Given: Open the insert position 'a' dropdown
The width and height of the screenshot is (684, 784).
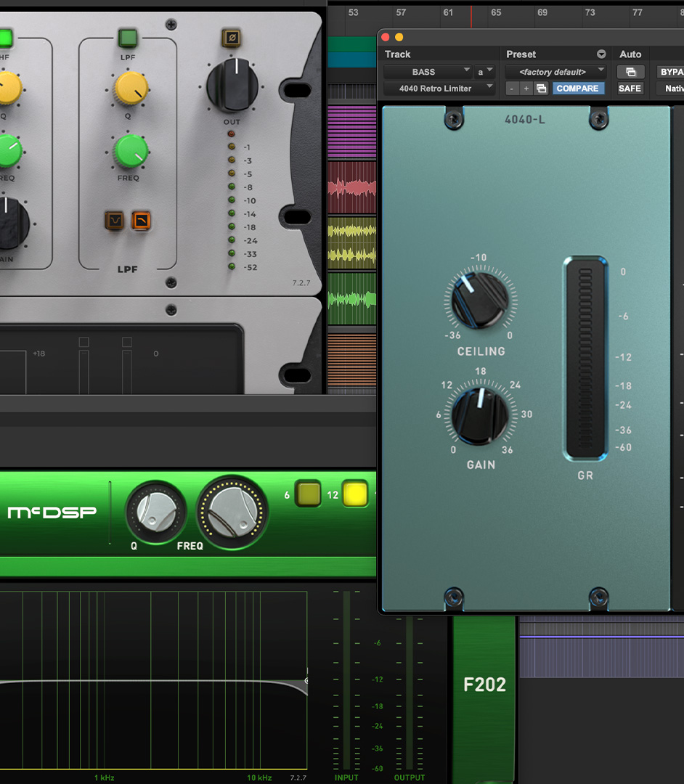Looking at the screenshot, I should 484,71.
